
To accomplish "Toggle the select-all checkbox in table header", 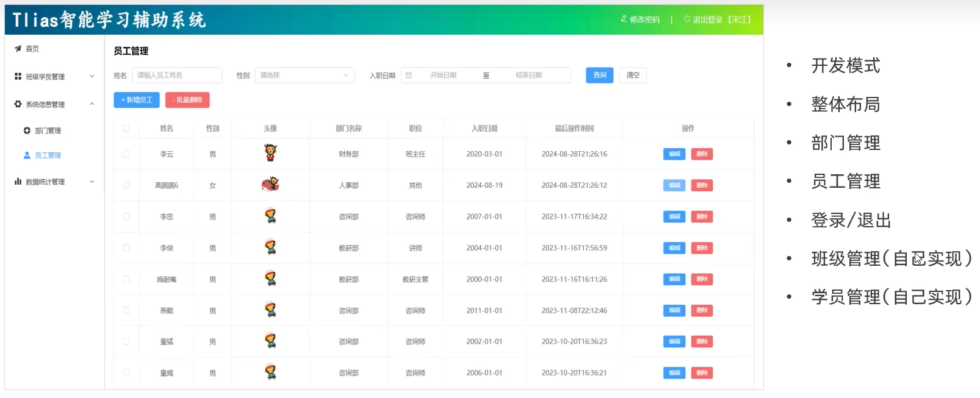I will pos(126,128).
